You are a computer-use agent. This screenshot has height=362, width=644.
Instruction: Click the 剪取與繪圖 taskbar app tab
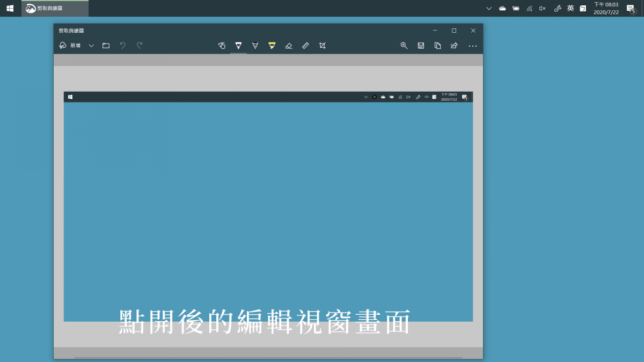click(55, 8)
